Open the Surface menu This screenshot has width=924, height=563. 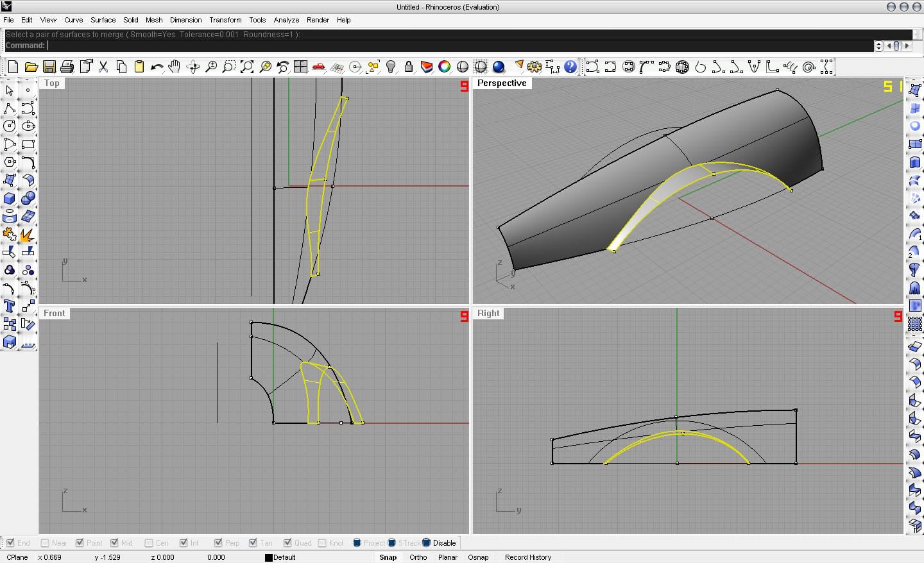[103, 20]
